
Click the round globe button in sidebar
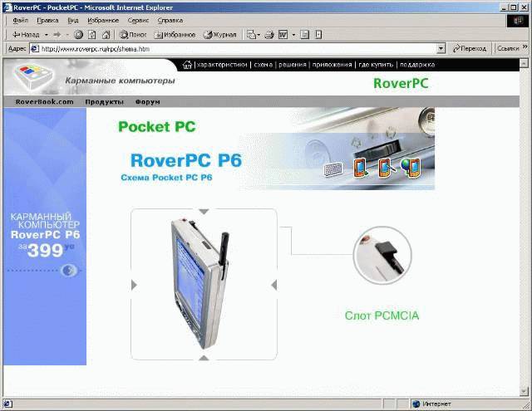[x=69, y=271]
